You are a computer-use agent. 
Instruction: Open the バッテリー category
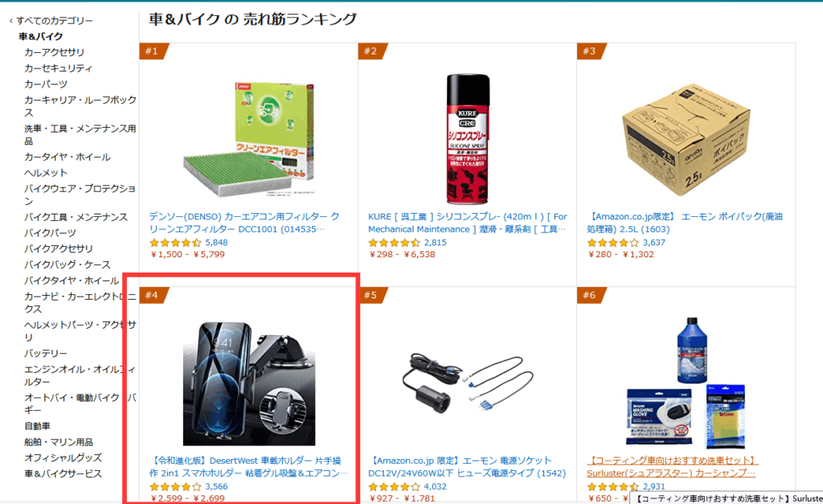click(46, 354)
